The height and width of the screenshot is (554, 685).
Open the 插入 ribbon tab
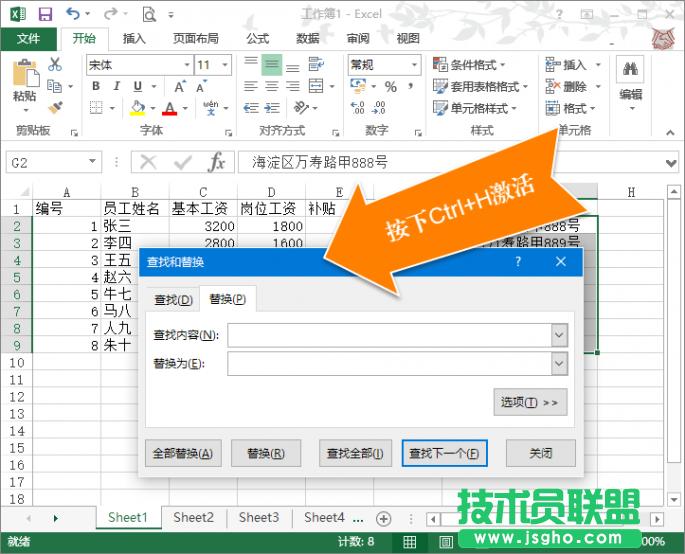[134, 39]
